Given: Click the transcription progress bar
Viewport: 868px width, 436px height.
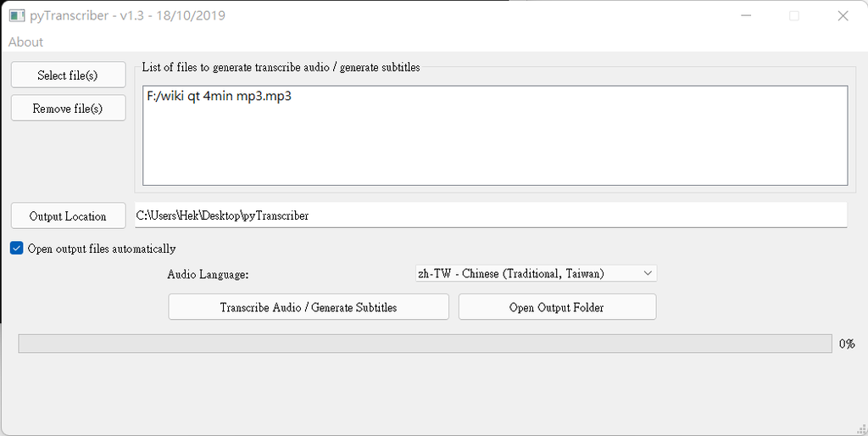Looking at the screenshot, I should click(x=425, y=344).
